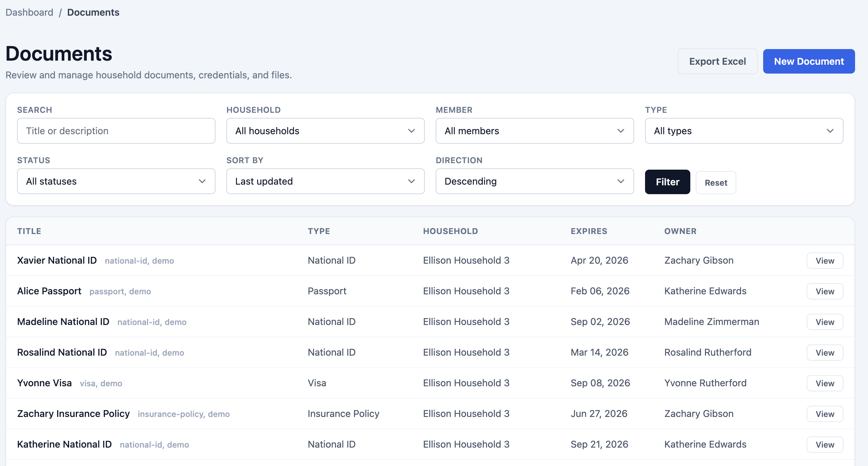Click the Title or description search field
Screen dimensions: 868x466
pos(116,131)
